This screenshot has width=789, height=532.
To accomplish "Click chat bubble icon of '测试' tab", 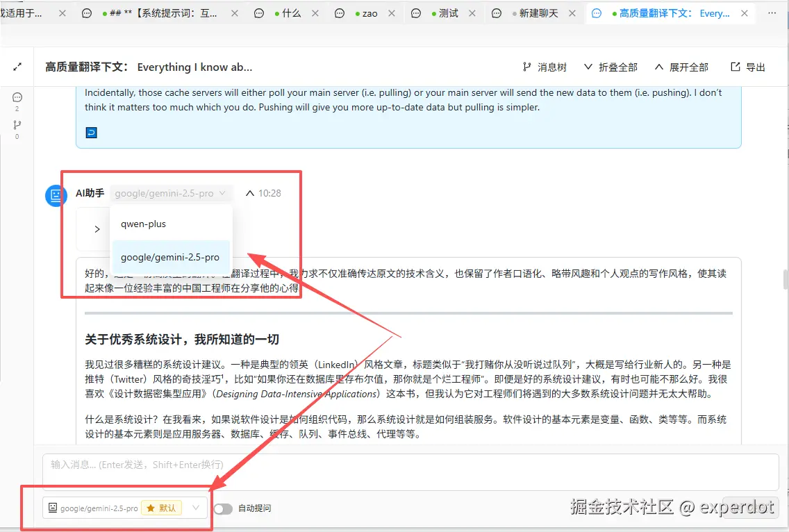I will tap(416, 14).
